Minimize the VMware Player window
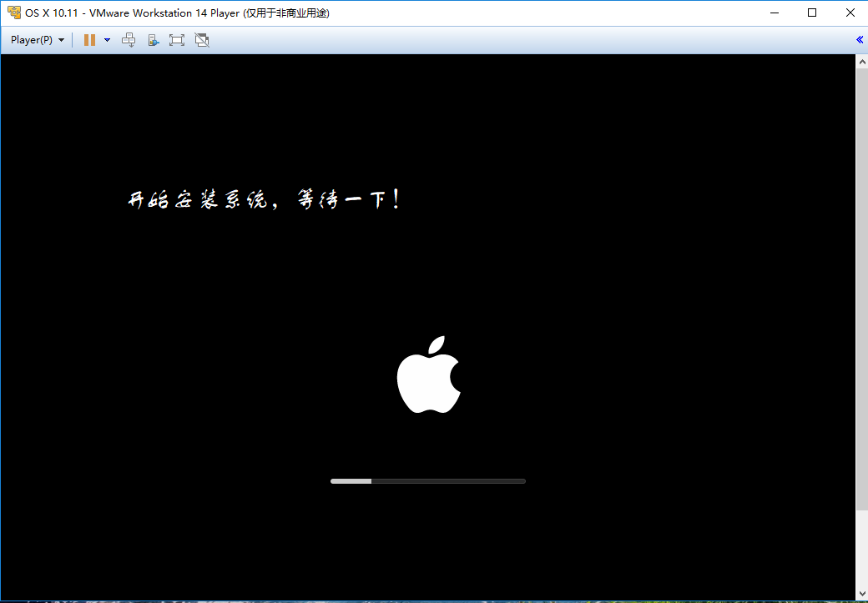Screen dimensions: 868x603 (x=775, y=13)
